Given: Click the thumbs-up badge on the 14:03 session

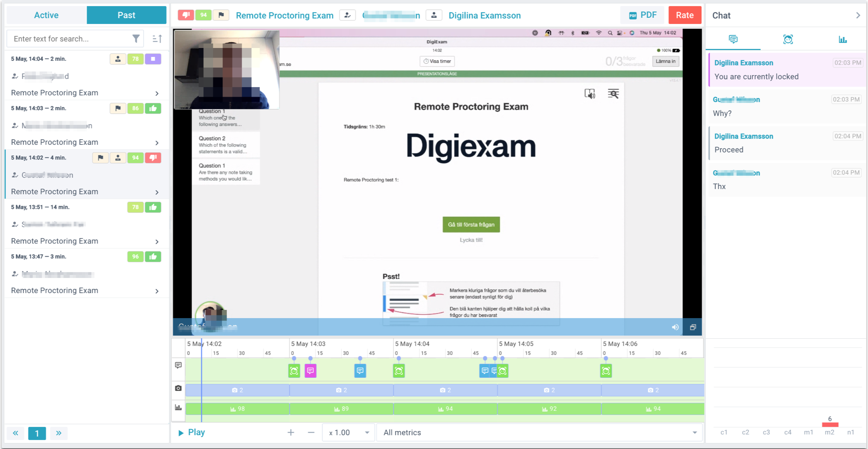Looking at the screenshot, I should pyautogui.click(x=153, y=108).
